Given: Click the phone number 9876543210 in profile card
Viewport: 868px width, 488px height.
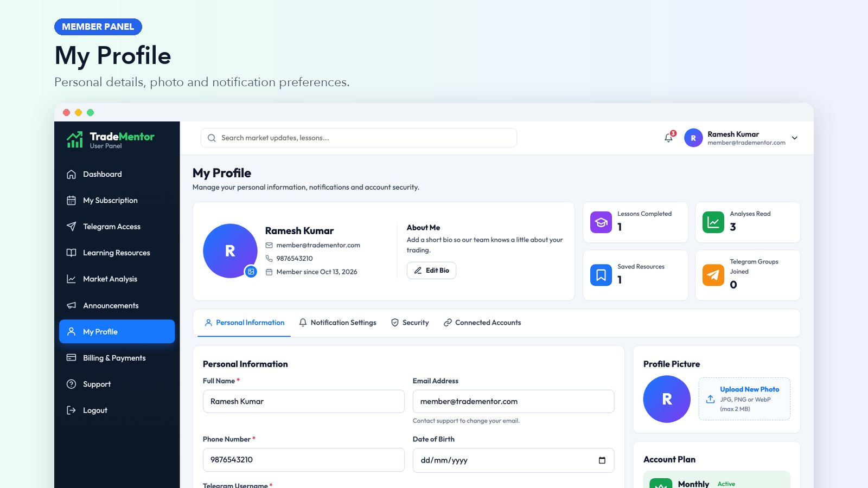Looking at the screenshot, I should (295, 259).
